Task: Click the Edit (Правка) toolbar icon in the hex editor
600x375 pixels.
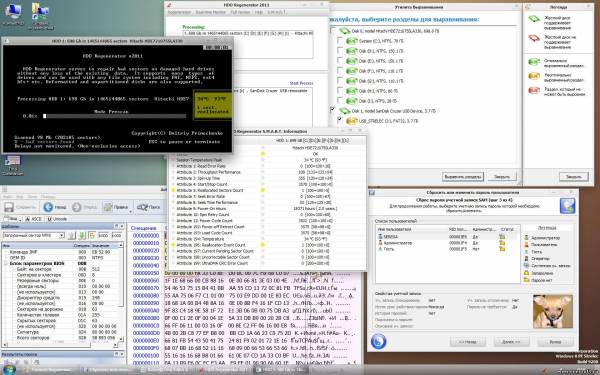Action: click(x=108, y=207)
